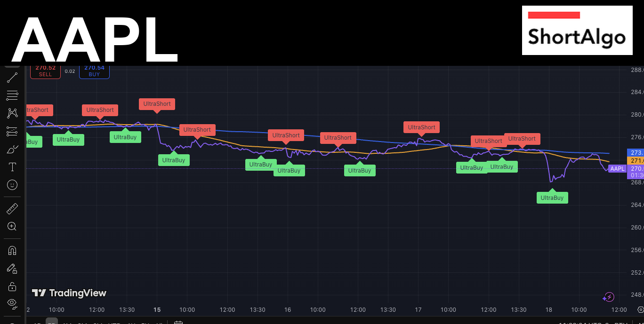Click the lowest UltraBuy label near 264
This screenshot has height=324, width=644.
(x=552, y=197)
